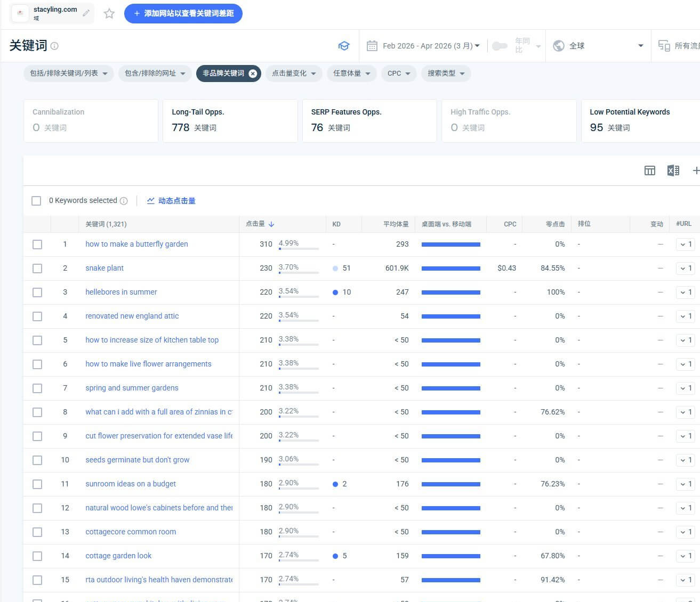Open the CPC filter dropdown
700x602 pixels.
399,74
